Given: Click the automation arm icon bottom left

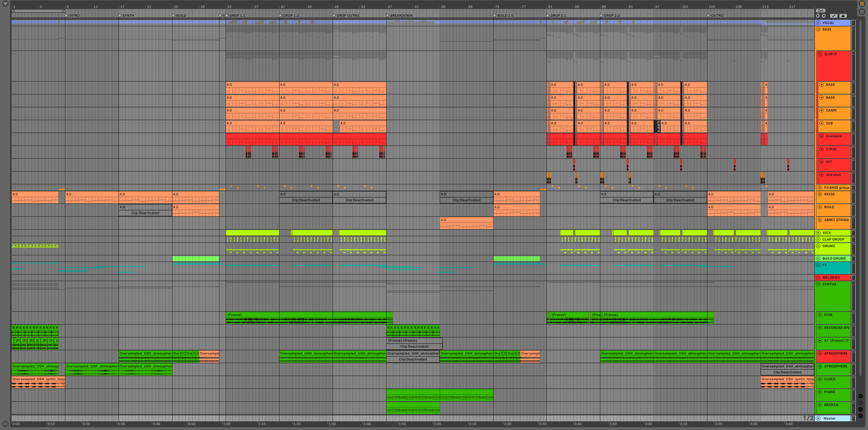Looking at the screenshot, I should (x=5, y=423).
